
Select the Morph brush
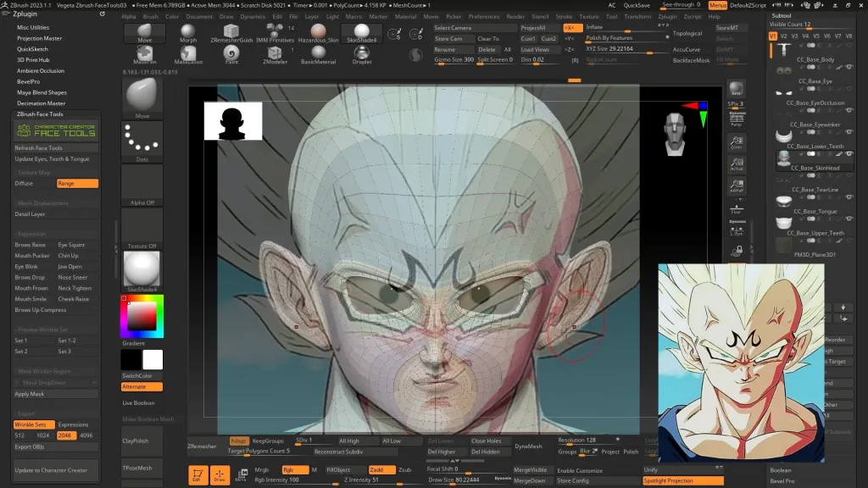tap(187, 33)
